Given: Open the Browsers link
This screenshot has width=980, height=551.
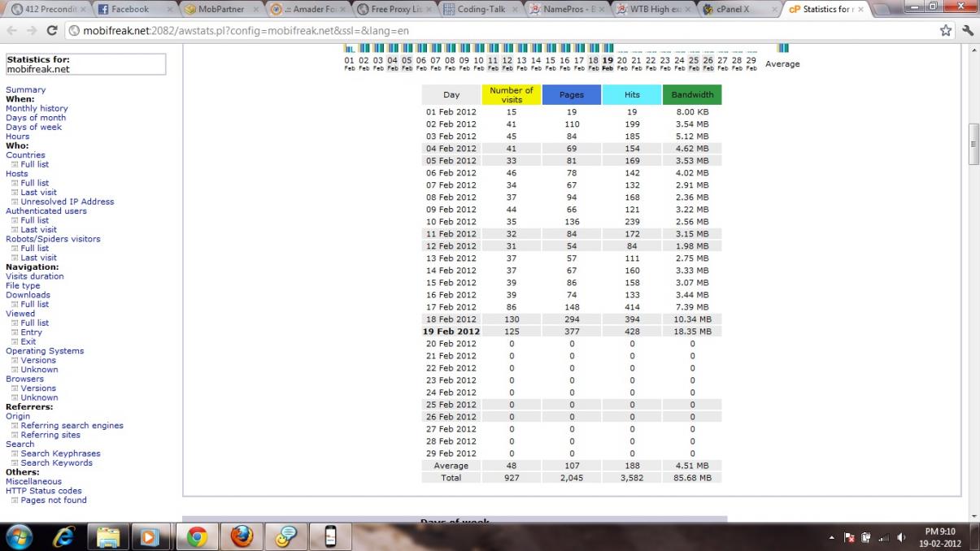Looking at the screenshot, I should click(24, 380).
